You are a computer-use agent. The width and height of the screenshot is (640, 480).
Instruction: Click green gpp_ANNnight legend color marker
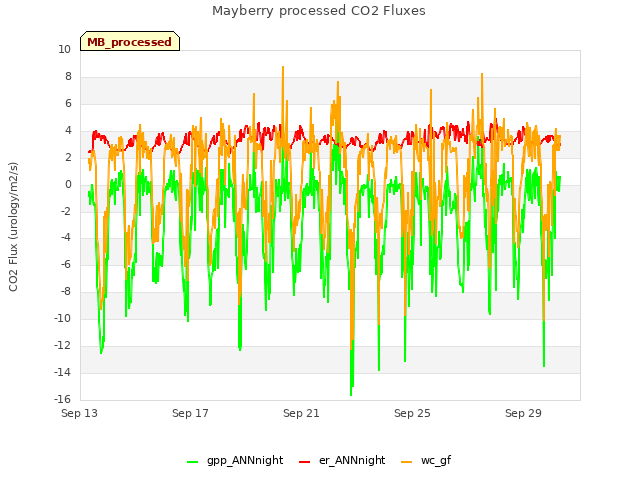(192, 462)
